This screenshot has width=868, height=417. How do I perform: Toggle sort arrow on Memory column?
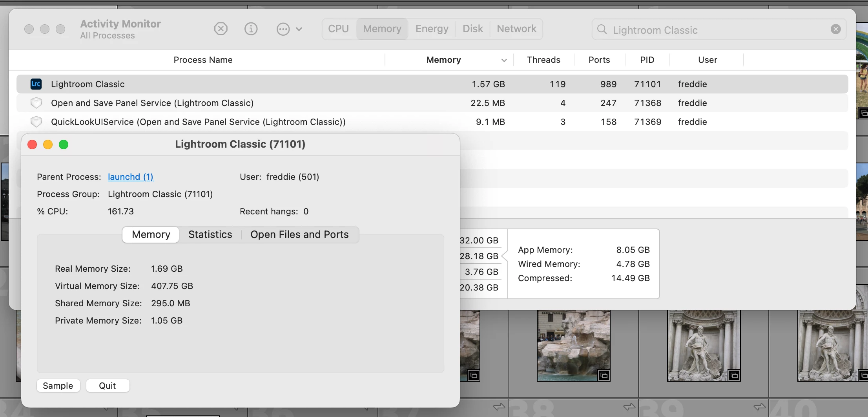(x=504, y=60)
